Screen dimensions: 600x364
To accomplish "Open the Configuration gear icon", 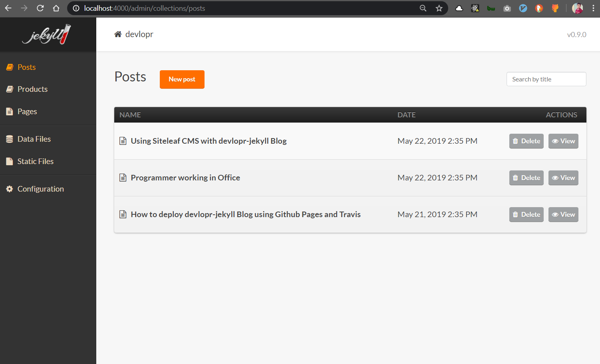I will [10, 189].
